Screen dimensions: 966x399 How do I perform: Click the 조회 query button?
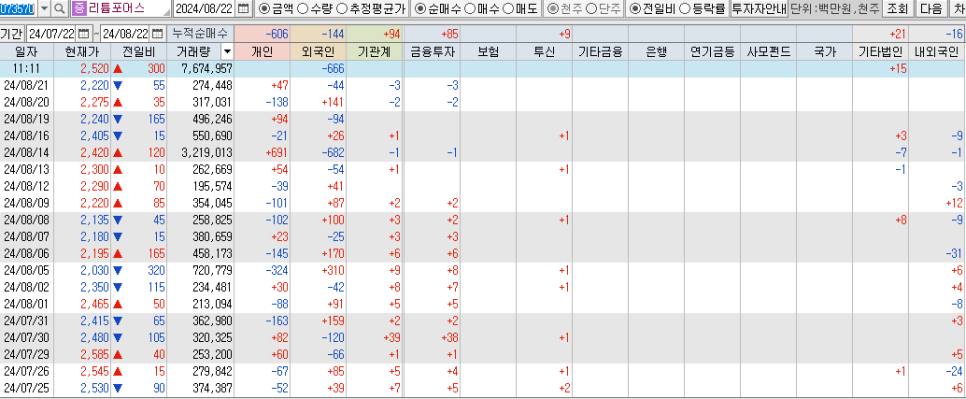pyautogui.click(x=898, y=9)
